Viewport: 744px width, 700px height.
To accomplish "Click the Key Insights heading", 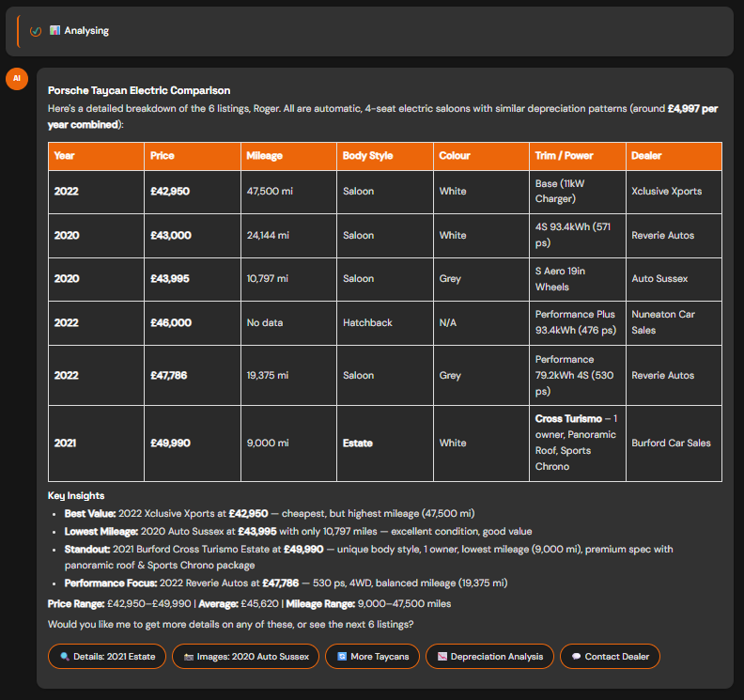I will tap(76, 496).
